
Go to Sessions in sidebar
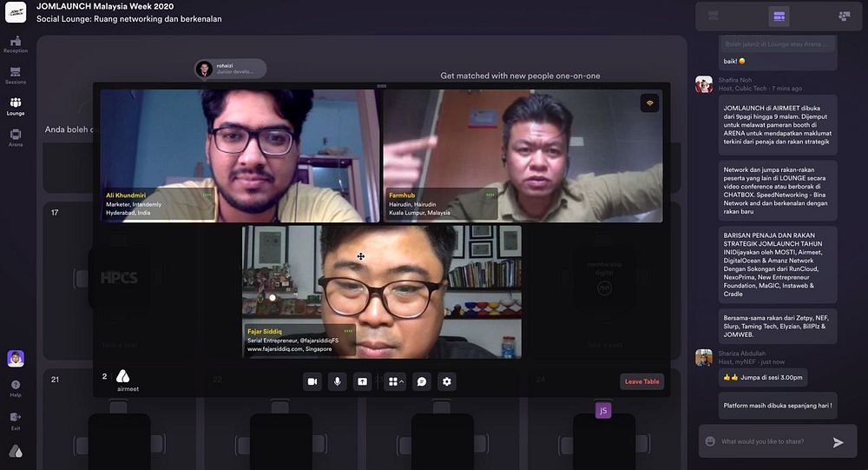[x=16, y=76]
